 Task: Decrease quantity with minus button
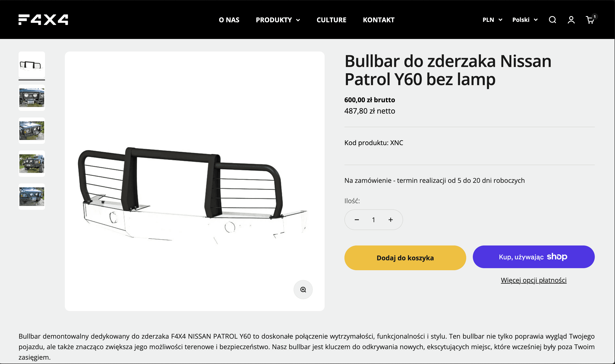pos(357,220)
